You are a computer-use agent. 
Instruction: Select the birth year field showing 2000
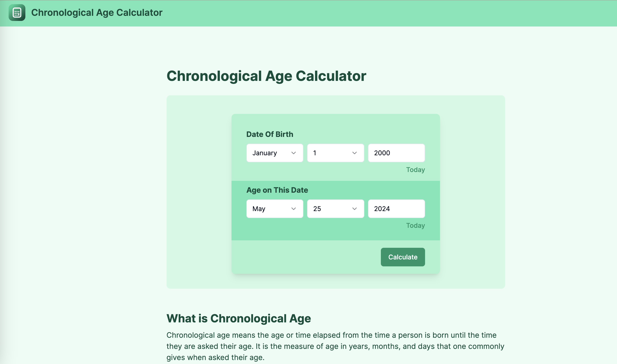tap(396, 153)
